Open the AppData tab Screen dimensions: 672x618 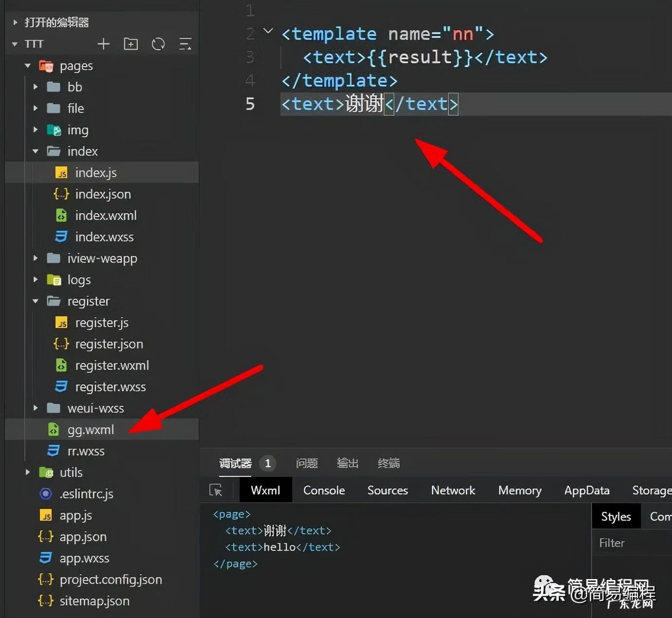tap(586, 490)
